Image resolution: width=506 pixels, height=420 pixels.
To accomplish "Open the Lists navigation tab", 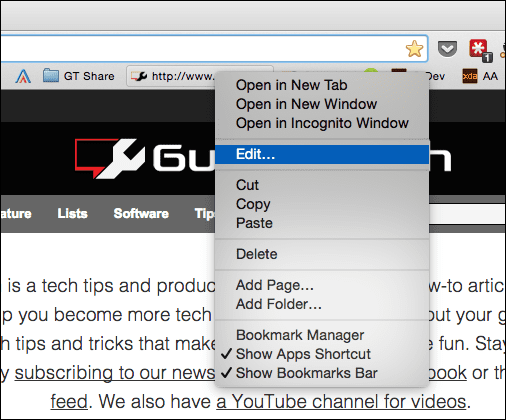I will pyautogui.click(x=72, y=213).
